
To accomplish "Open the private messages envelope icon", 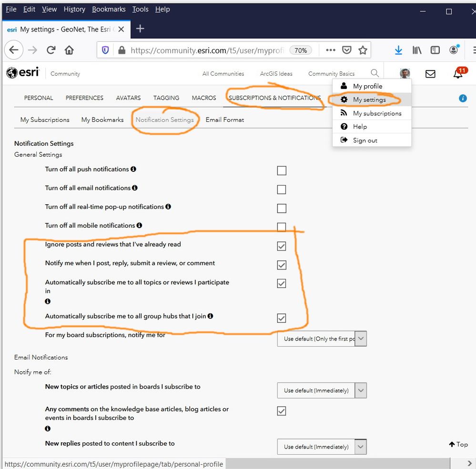I will [430, 74].
